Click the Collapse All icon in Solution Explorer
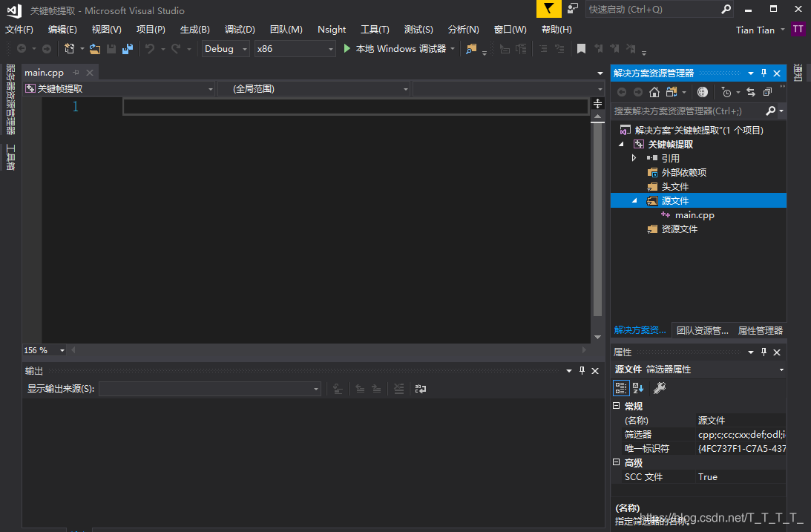The image size is (811, 532). tap(767, 92)
